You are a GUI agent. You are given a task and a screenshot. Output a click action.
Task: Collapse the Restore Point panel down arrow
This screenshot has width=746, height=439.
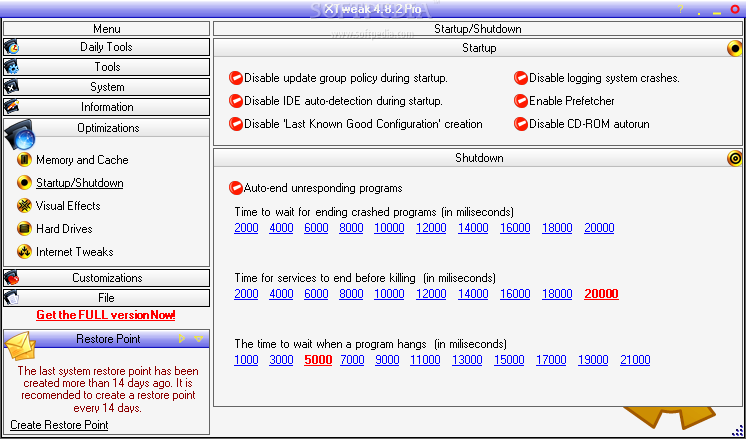point(198,339)
